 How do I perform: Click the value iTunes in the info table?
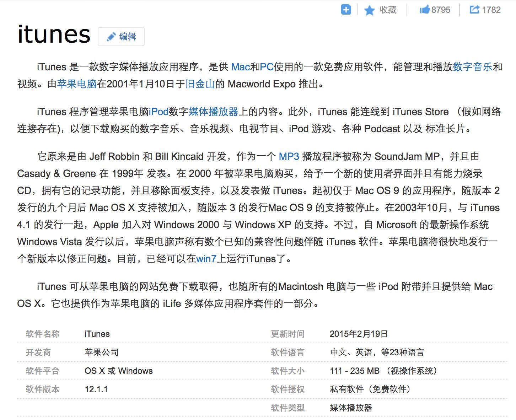(97, 334)
